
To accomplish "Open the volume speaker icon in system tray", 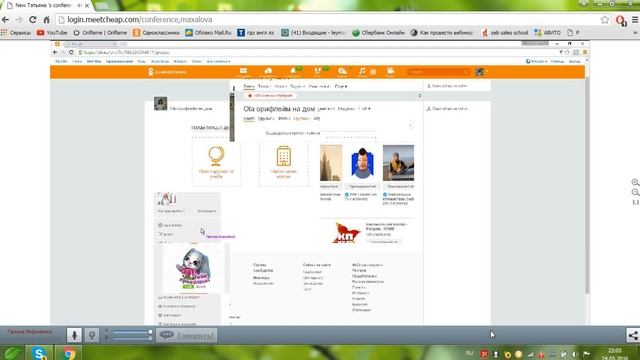I will [x=575, y=354].
